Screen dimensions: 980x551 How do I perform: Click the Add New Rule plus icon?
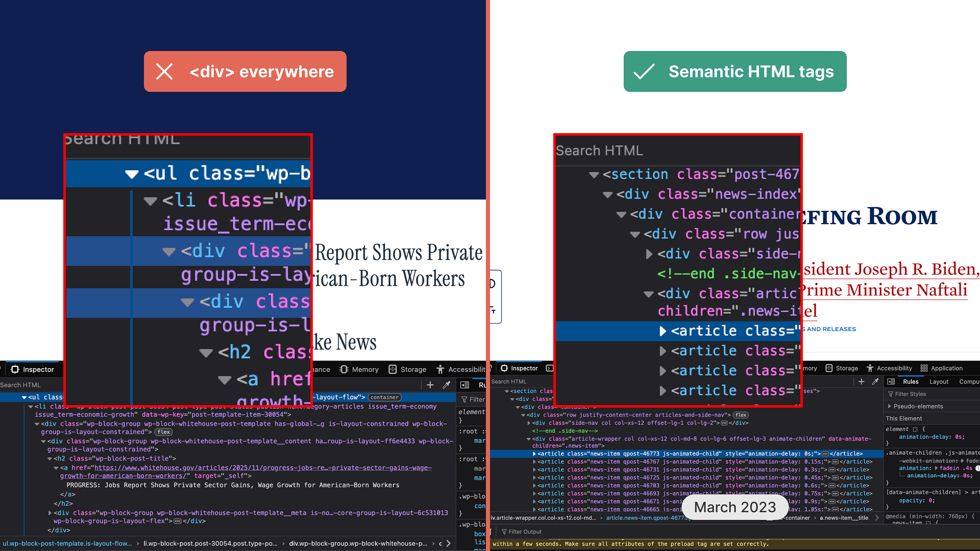(430, 385)
